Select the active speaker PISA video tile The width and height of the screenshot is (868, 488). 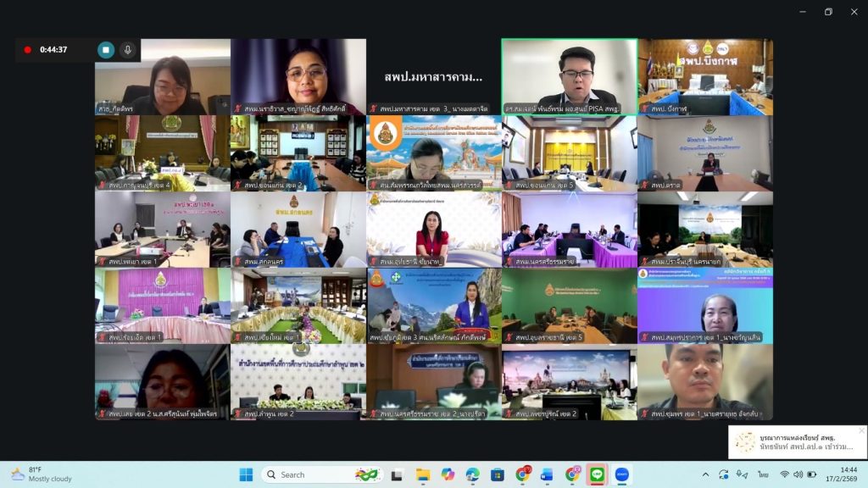click(x=570, y=76)
